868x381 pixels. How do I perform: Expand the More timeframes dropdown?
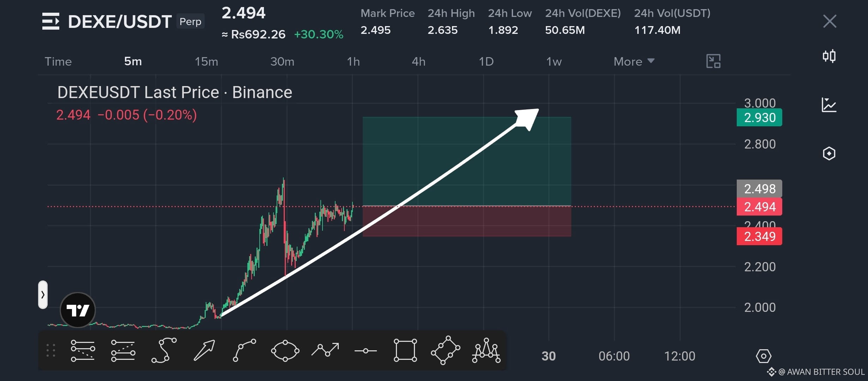[634, 61]
